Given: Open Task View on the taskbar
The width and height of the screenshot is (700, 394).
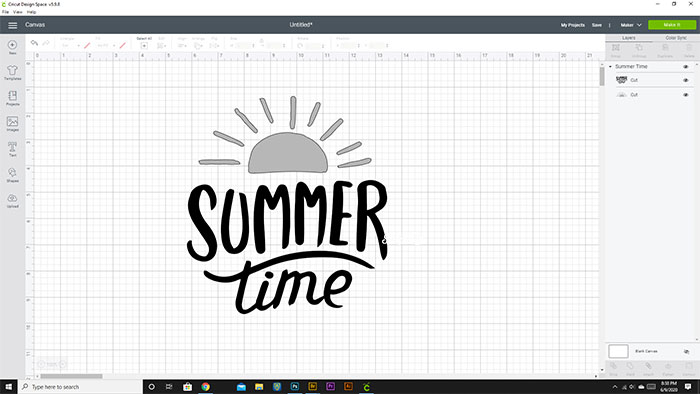Looking at the screenshot, I should 169,387.
